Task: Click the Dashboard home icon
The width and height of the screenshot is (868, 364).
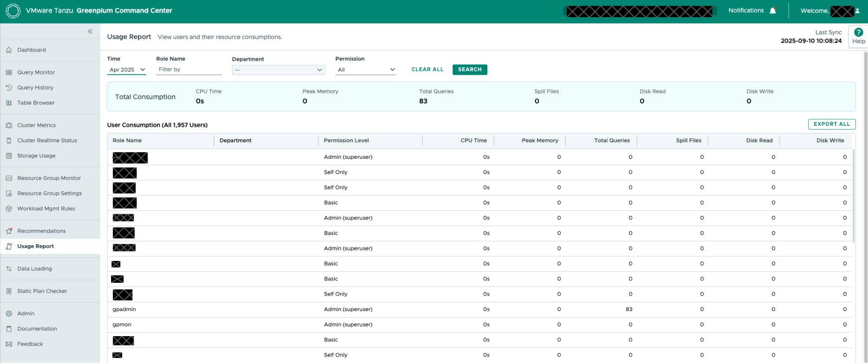Action: (9, 50)
